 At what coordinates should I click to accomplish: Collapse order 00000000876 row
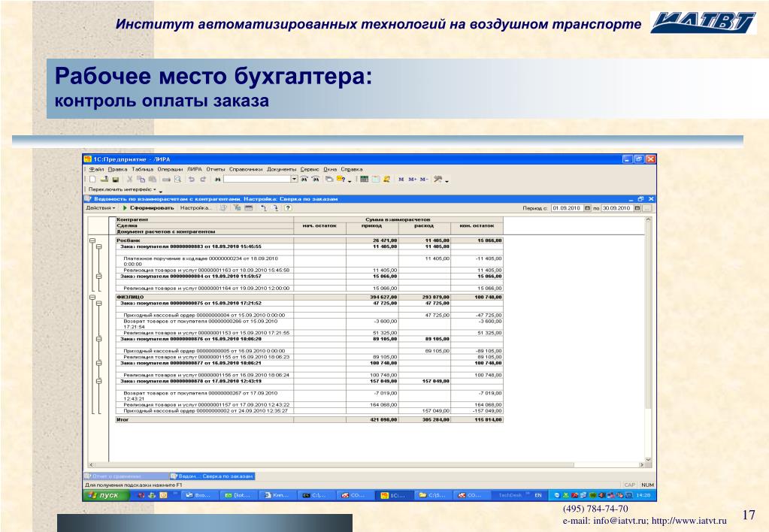(x=98, y=339)
